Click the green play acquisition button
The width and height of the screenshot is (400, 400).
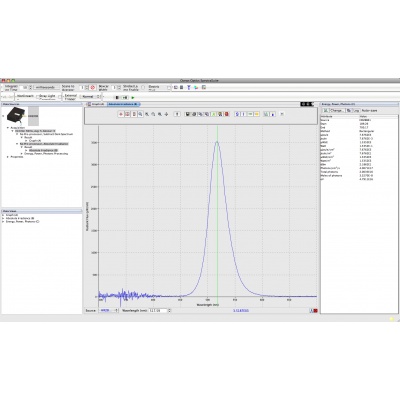(133, 97)
